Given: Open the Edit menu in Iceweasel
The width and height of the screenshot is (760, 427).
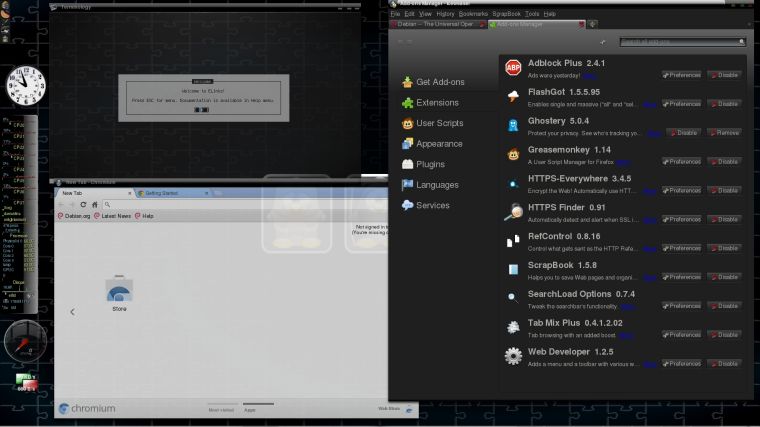Looking at the screenshot, I should pyautogui.click(x=410, y=14).
